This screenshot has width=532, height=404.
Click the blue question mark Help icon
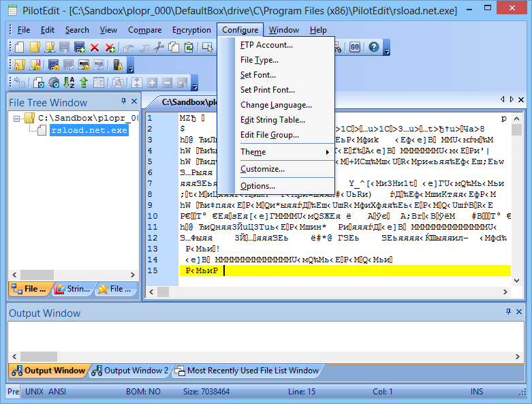tap(374, 47)
